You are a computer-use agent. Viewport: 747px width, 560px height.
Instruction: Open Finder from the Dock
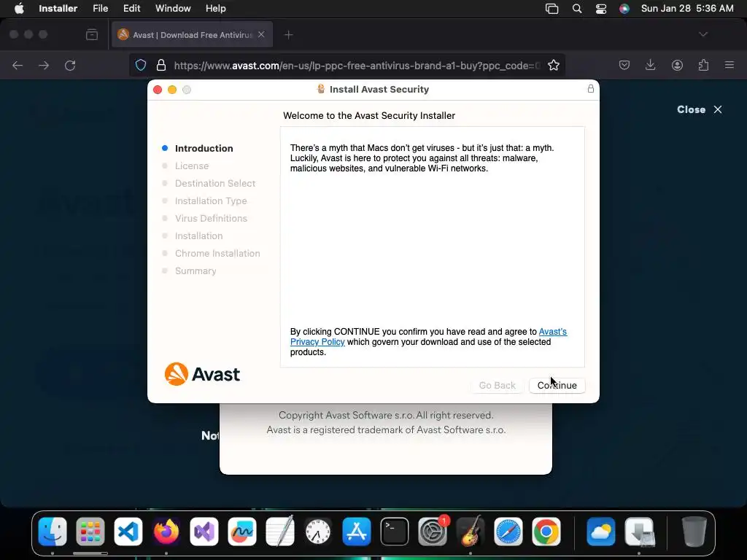53,532
